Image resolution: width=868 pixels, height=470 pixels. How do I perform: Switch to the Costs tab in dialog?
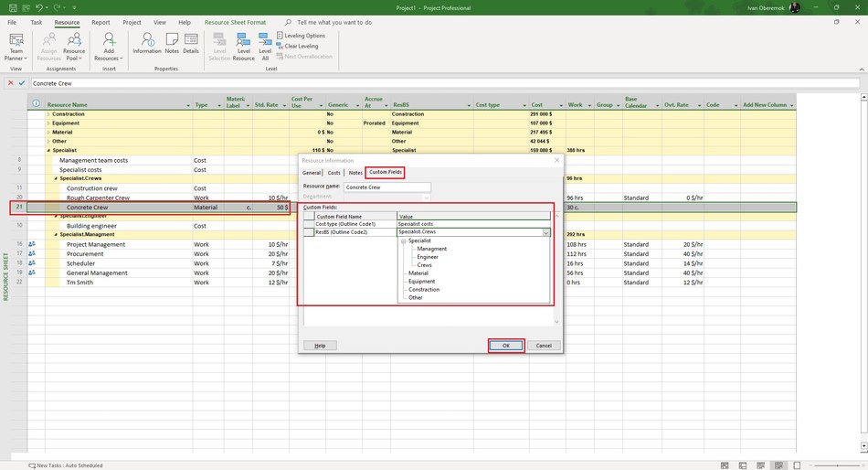click(x=333, y=173)
